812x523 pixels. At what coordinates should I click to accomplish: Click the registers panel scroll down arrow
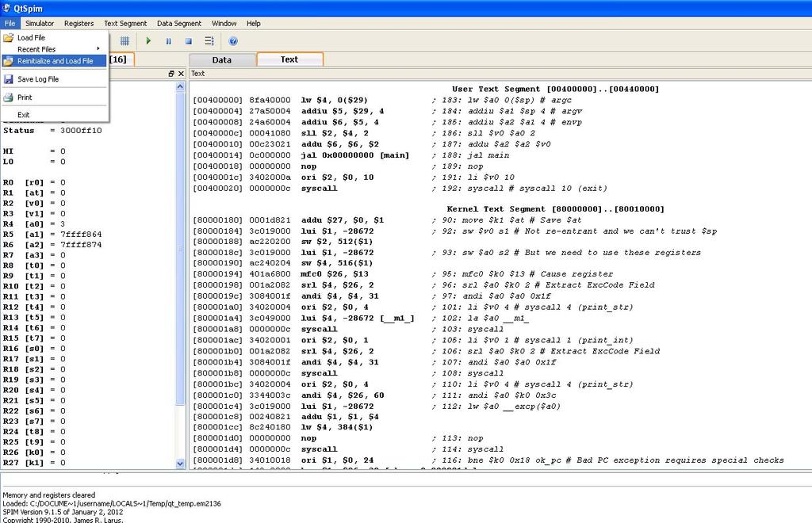(180, 464)
